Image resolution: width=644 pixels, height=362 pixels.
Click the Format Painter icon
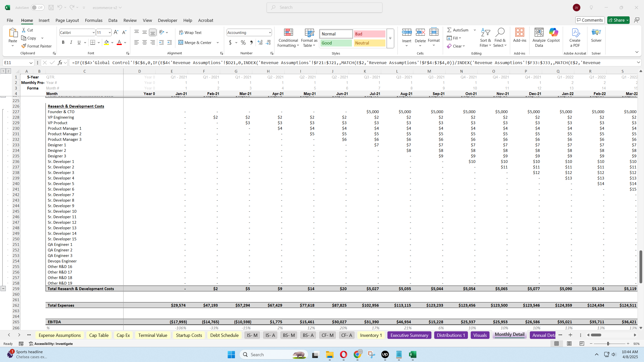point(24,46)
